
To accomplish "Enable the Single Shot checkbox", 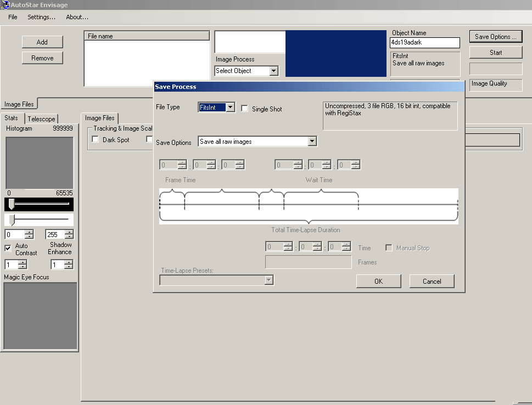I will (245, 109).
